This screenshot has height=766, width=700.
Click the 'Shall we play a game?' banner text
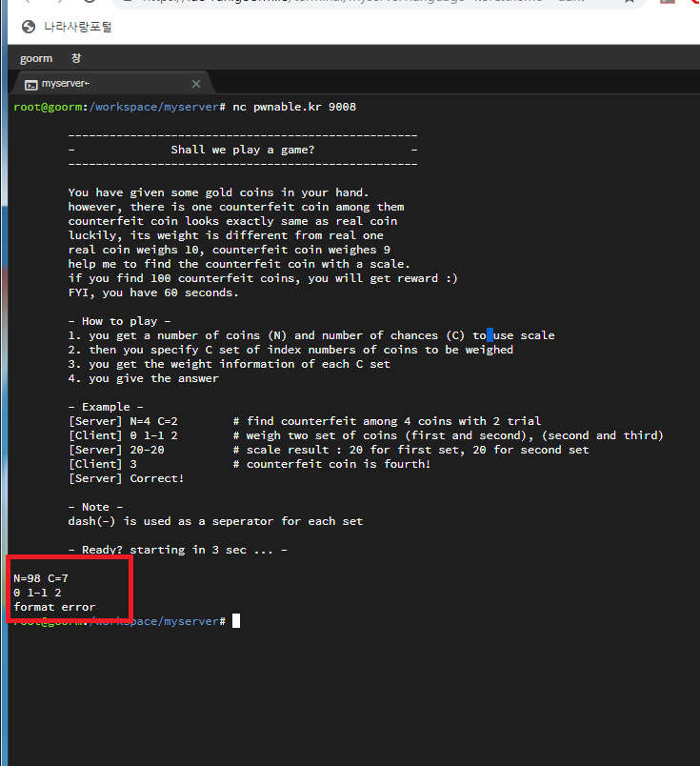point(242,150)
